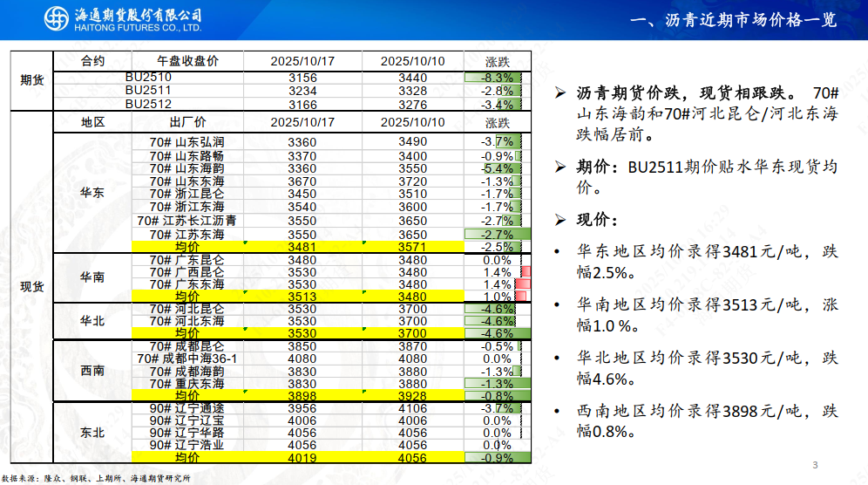The image size is (868, 485).
Task: Select the dot bullet before 华南地区均价
Action: [x=559, y=305]
